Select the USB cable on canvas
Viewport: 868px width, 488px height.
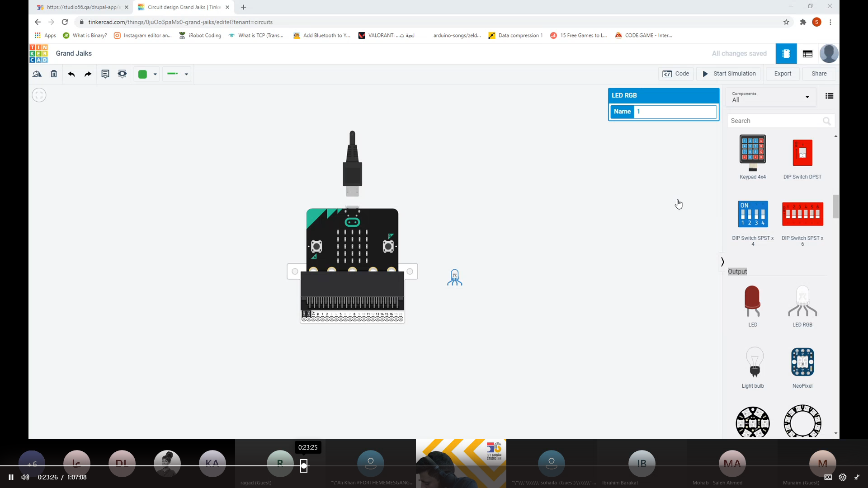coord(352,164)
